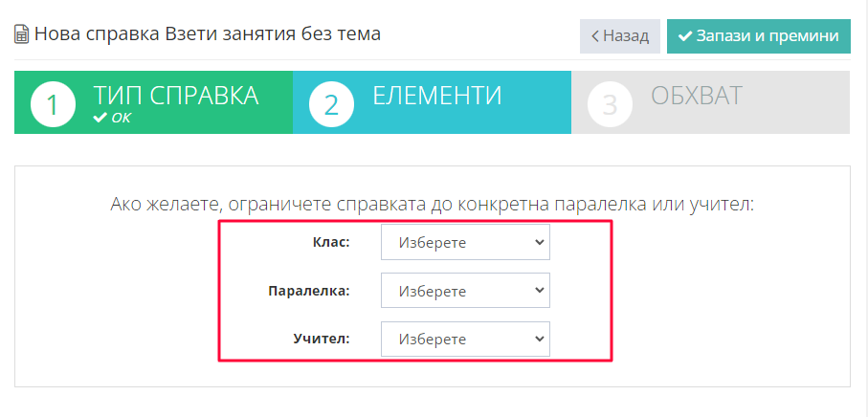The image size is (868, 417).
Task: Click the left chevron icon on Назад
Action: [595, 36]
